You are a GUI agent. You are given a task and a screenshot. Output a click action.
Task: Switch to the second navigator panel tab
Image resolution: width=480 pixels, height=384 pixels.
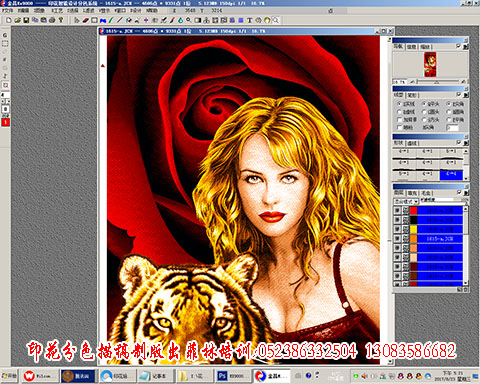[x=411, y=47]
